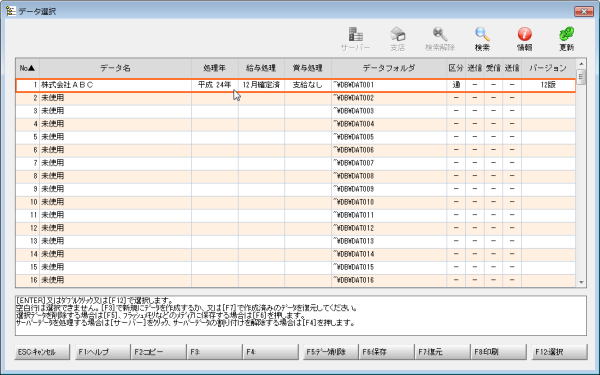The image size is (600, 375).
Task: Click the 給与処理 column header
Action: coord(261,68)
